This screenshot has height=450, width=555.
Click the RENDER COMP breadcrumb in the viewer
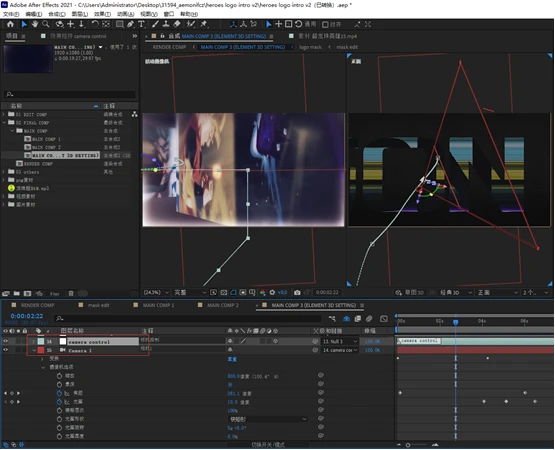pyautogui.click(x=169, y=47)
